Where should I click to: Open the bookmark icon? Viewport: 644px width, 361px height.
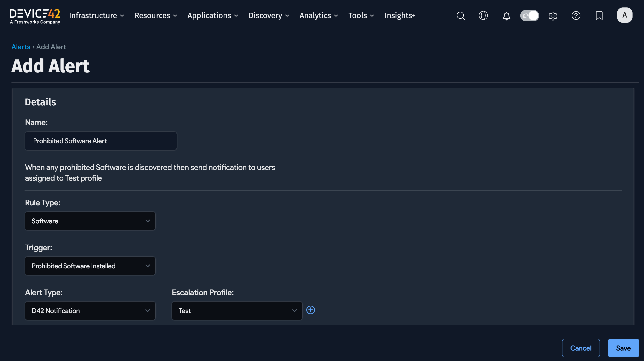tap(599, 16)
